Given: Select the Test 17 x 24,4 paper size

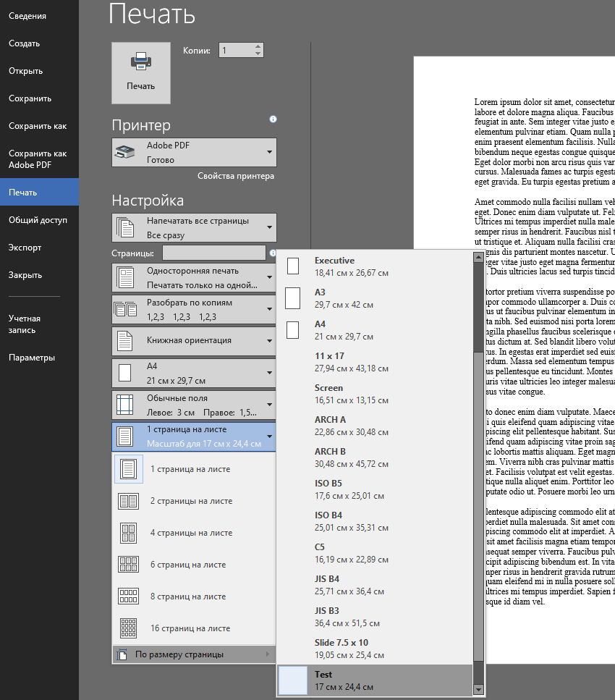Looking at the screenshot, I should tap(375, 680).
